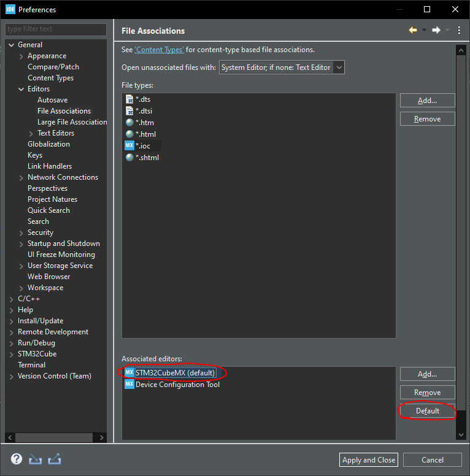
Task: Open the Quick Search page
Action: pyautogui.click(x=48, y=210)
